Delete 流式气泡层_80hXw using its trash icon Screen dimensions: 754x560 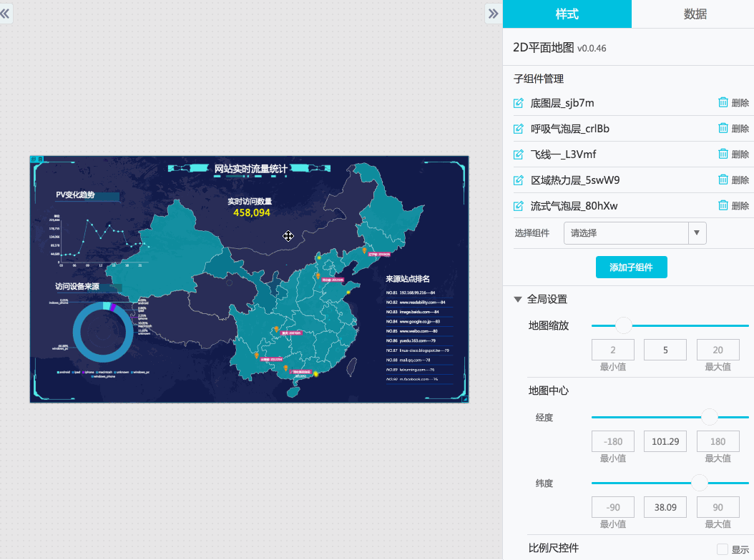tap(723, 205)
